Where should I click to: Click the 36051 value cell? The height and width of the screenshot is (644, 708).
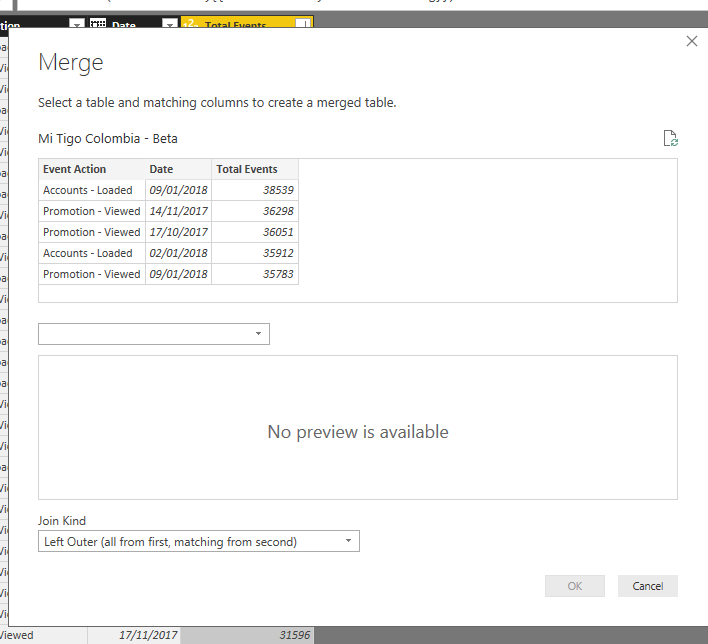[255, 232]
